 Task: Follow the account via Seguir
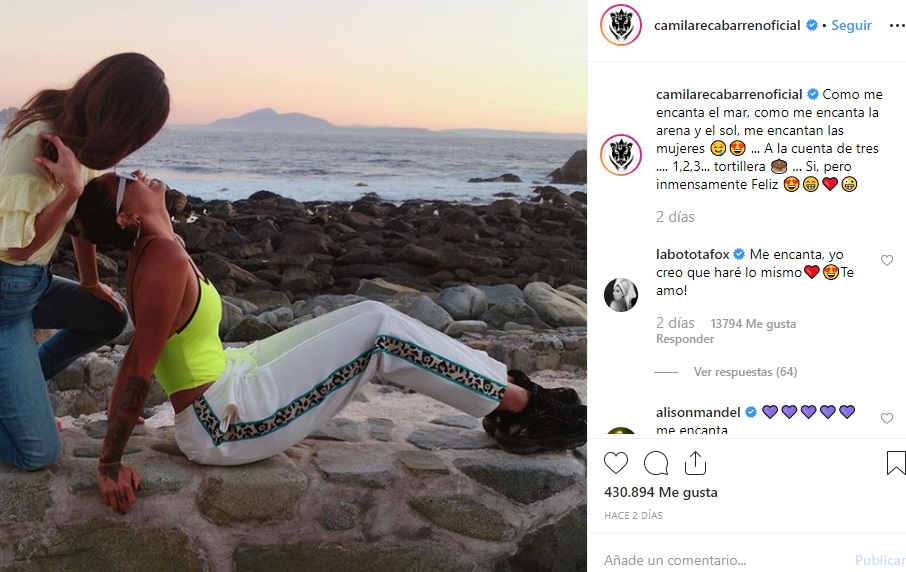point(851,25)
